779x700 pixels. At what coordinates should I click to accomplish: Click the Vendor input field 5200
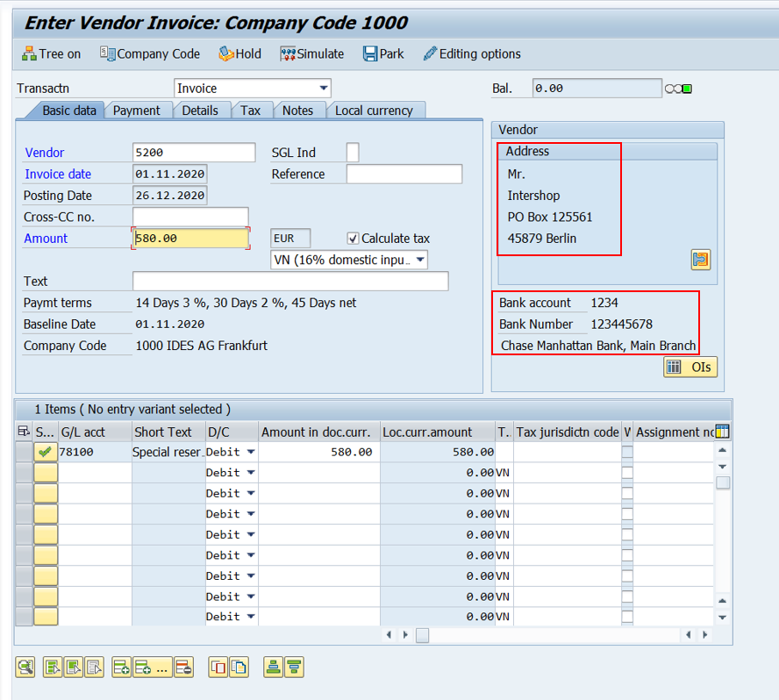point(194,153)
